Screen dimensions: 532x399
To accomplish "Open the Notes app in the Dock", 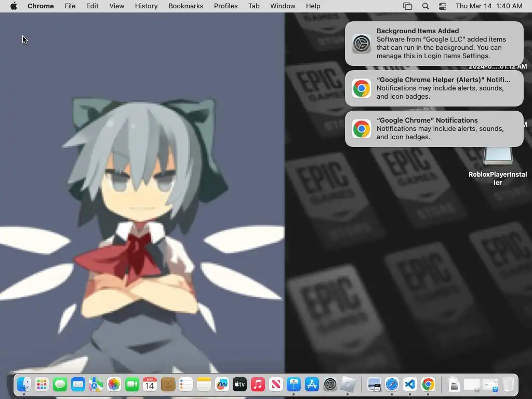I will (204, 384).
